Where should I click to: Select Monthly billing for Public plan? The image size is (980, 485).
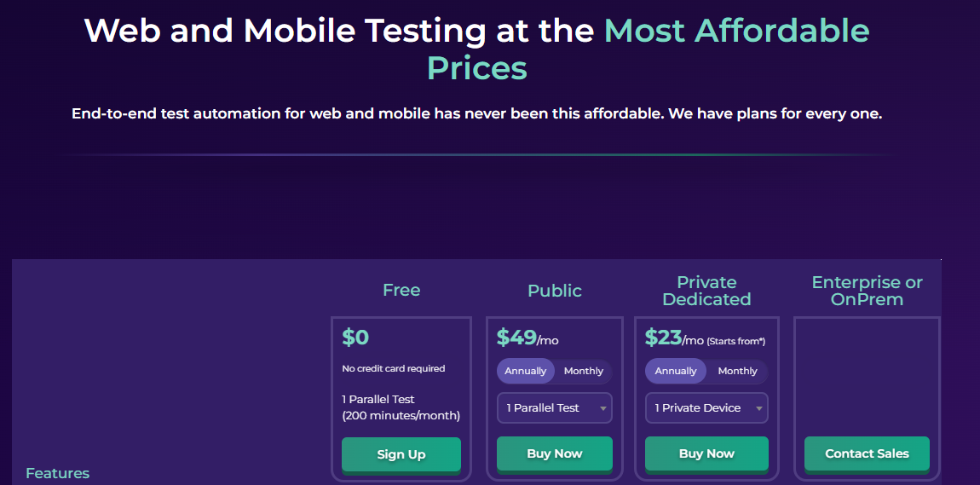point(584,371)
